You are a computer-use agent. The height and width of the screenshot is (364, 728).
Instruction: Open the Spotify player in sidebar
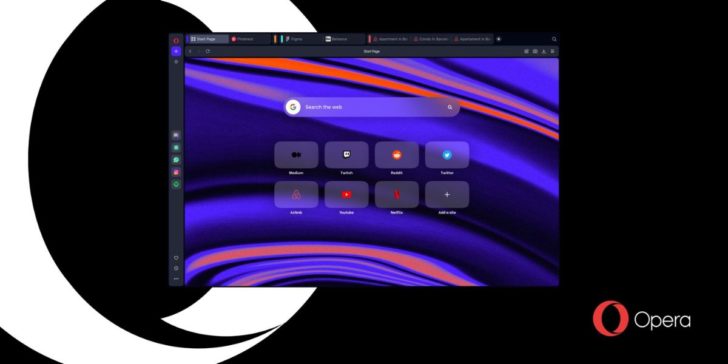coord(176,184)
